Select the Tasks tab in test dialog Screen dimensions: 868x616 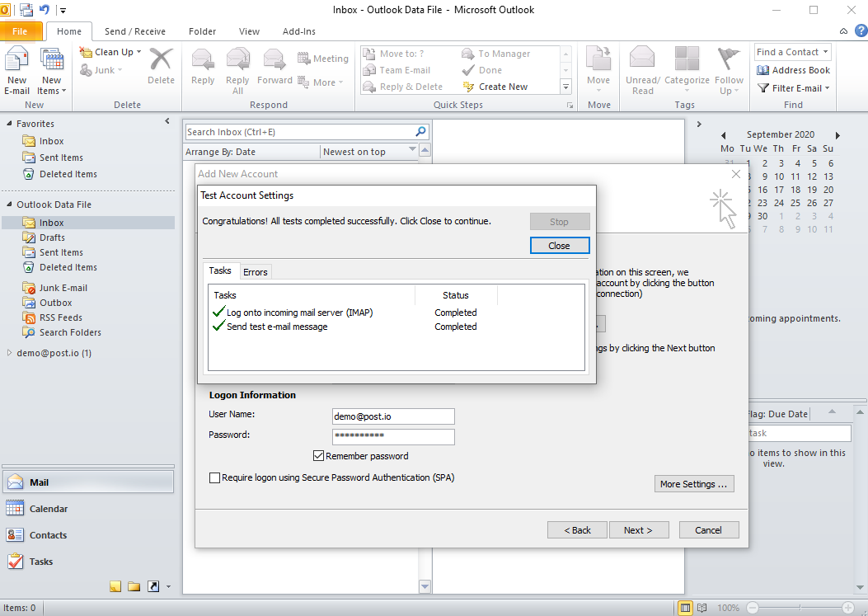pos(220,270)
